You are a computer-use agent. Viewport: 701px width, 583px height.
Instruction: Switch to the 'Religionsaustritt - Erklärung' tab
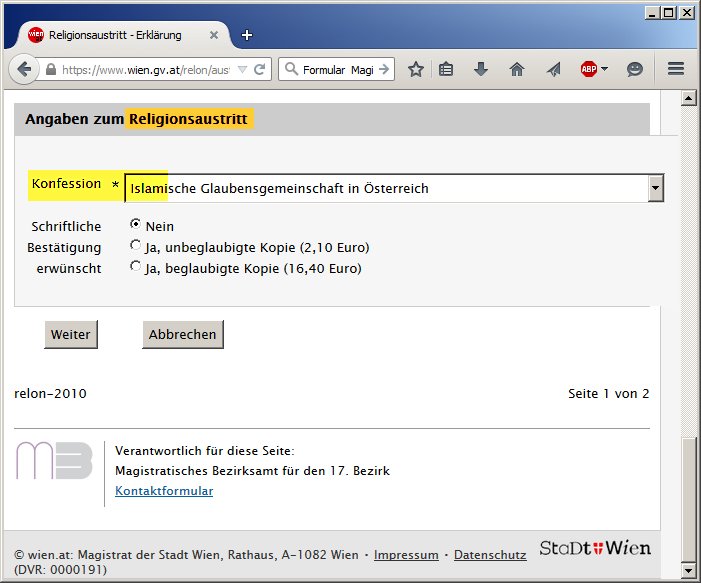click(x=115, y=35)
